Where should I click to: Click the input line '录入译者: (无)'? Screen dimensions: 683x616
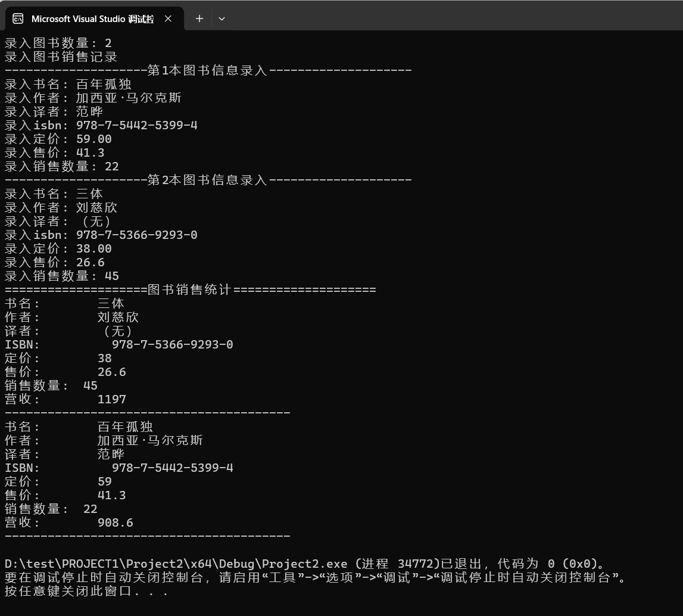(x=58, y=221)
